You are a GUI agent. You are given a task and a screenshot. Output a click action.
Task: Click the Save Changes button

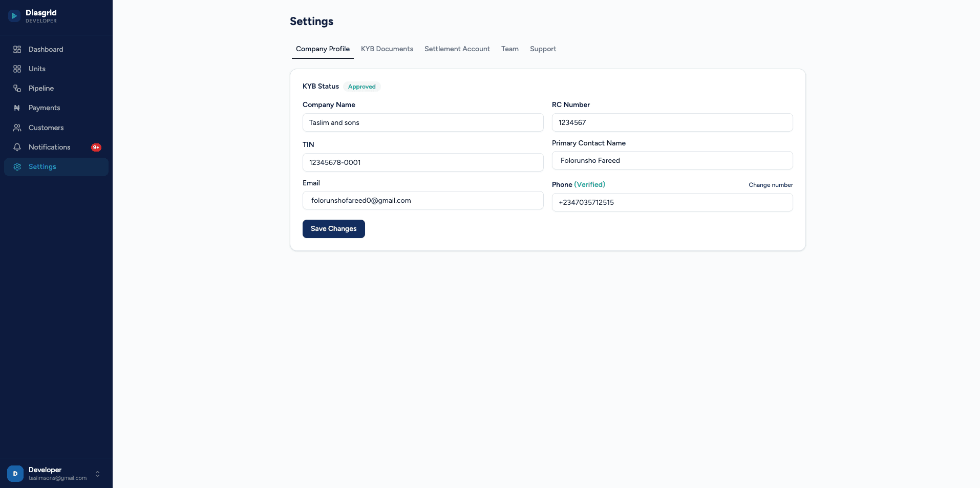click(334, 229)
